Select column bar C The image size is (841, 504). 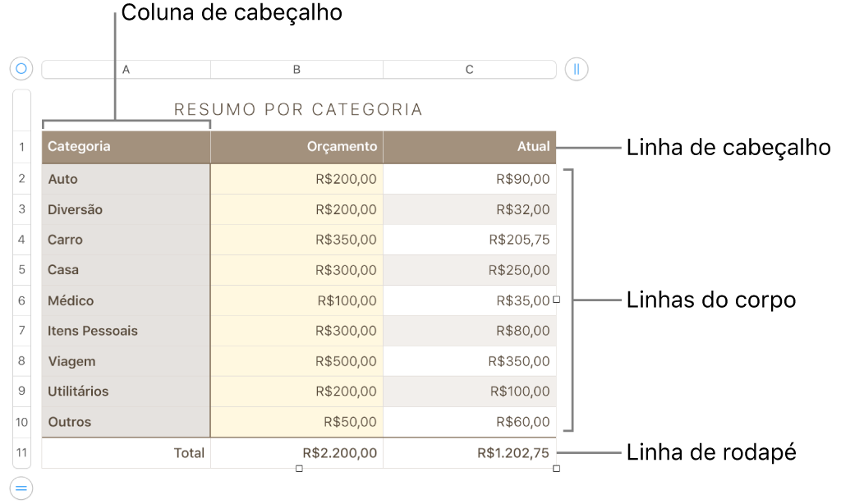(x=469, y=69)
